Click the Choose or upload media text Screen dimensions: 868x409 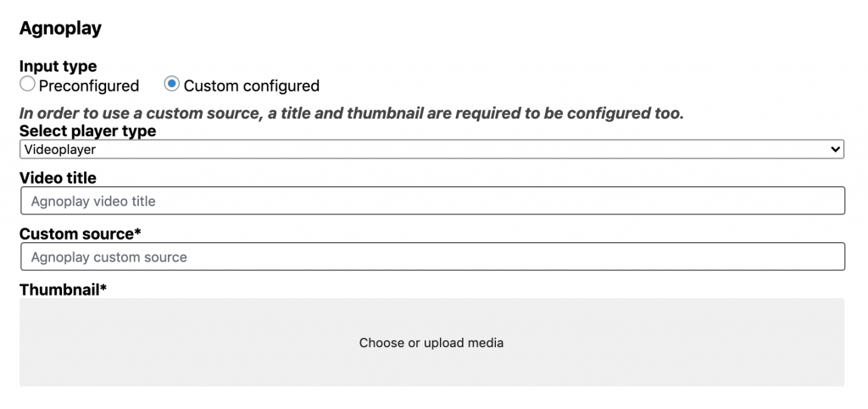point(431,343)
